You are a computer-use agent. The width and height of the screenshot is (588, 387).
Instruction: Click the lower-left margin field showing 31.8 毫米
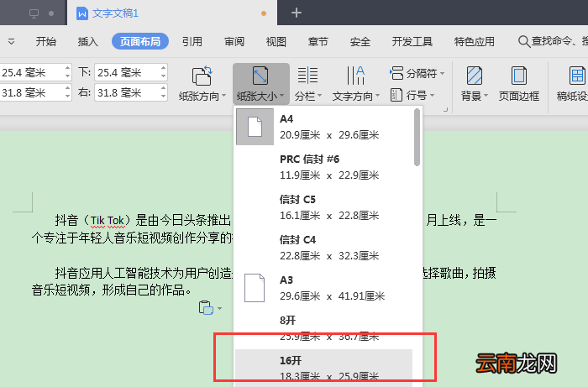tap(32, 92)
